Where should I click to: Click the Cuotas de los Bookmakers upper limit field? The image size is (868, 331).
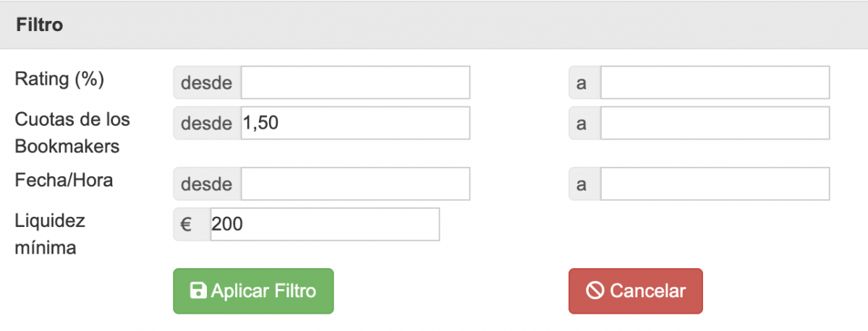tap(715, 123)
